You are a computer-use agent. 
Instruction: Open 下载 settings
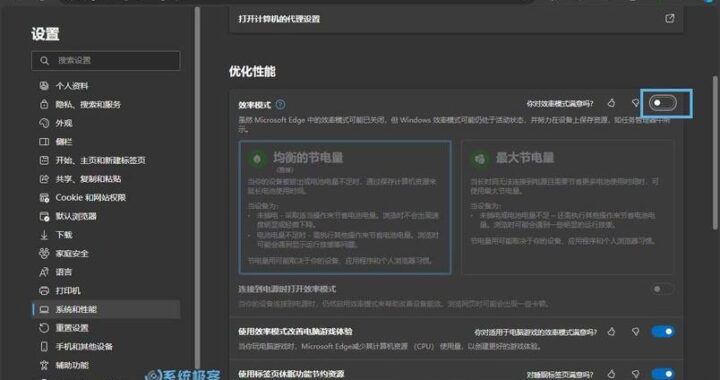(x=106, y=235)
